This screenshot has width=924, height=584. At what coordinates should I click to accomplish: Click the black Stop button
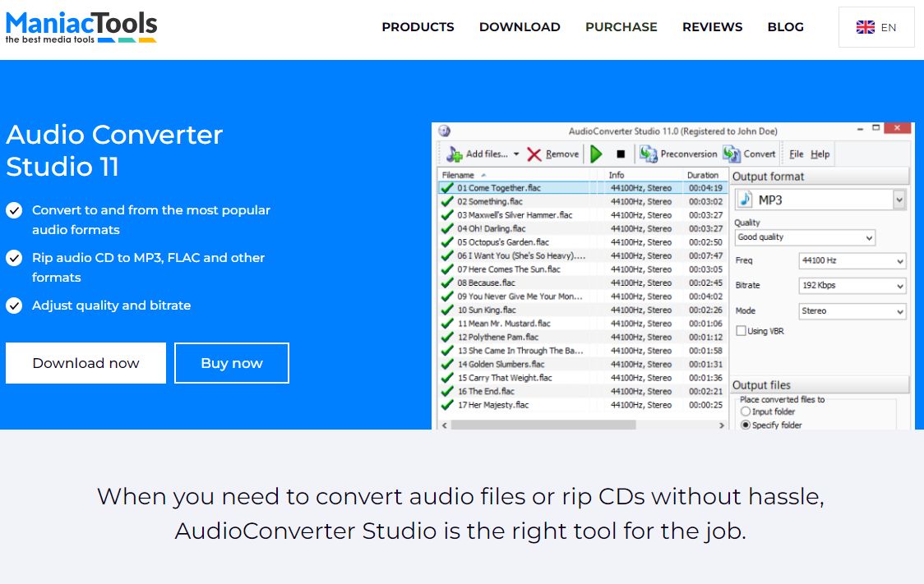621,154
